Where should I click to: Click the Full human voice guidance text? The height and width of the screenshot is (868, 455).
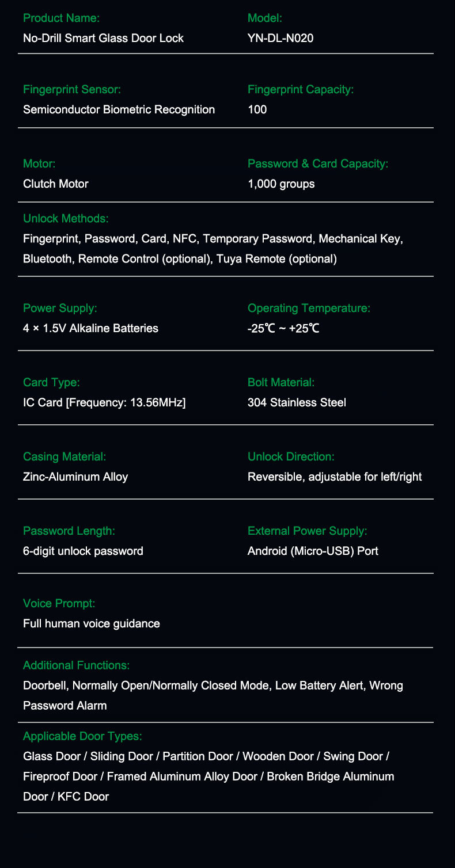[x=92, y=623]
